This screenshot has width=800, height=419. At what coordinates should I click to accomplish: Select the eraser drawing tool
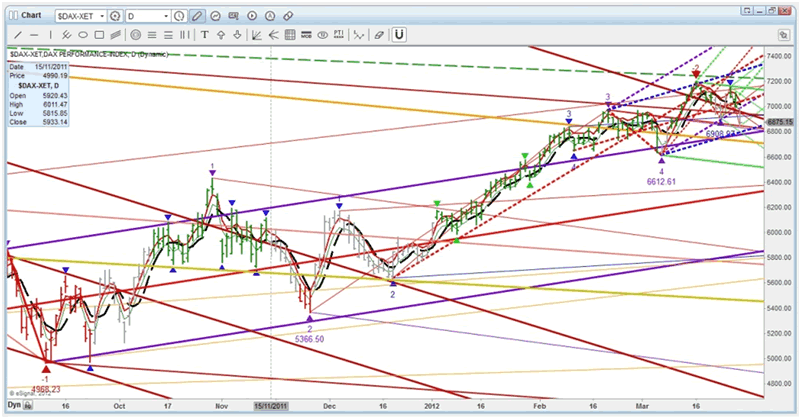point(379,35)
